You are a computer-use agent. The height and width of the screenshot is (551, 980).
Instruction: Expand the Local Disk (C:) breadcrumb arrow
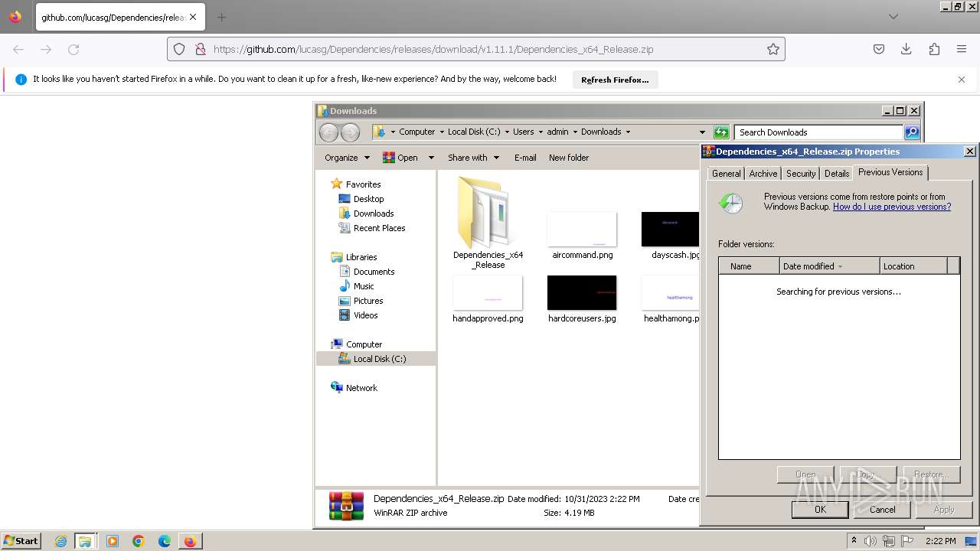pos(506,132)
